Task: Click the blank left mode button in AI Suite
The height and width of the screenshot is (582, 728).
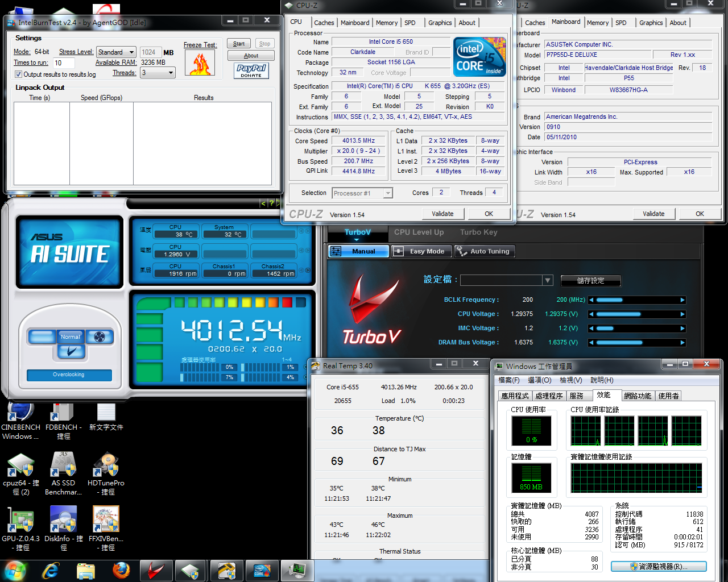Action: pyautogui.click(x=42, y=337)
